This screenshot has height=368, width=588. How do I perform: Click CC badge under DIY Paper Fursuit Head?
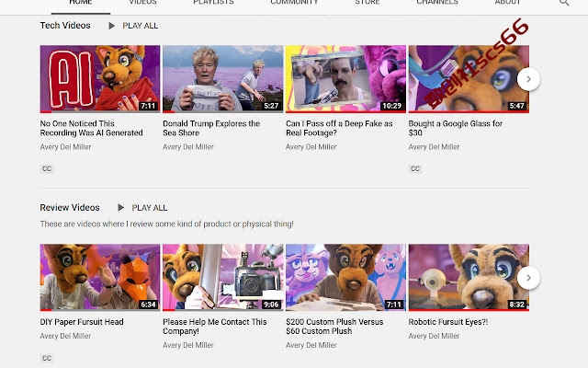47,358
